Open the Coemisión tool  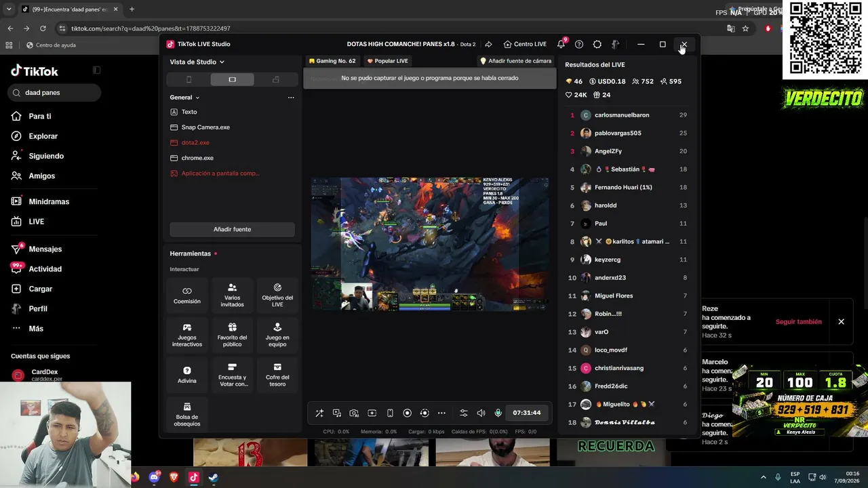point(187,296)
